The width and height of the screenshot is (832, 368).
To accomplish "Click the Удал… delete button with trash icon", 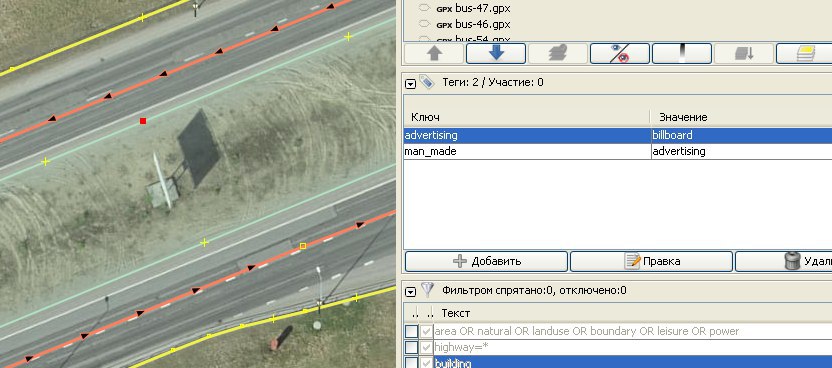I will click(x=784, y=261).
